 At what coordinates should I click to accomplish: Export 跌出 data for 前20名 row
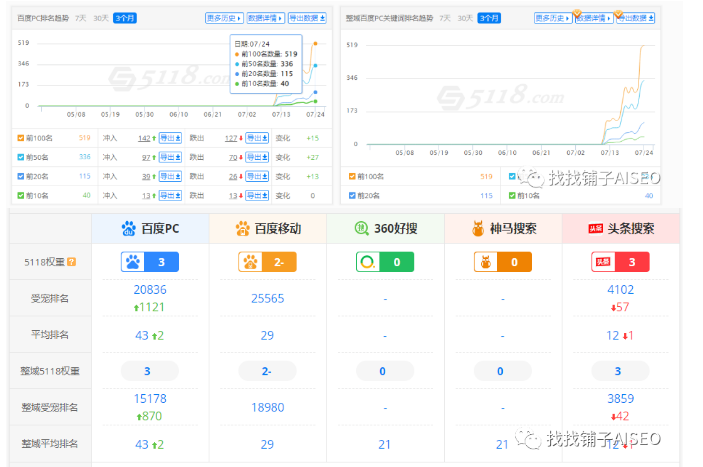[x=257, y=177]
